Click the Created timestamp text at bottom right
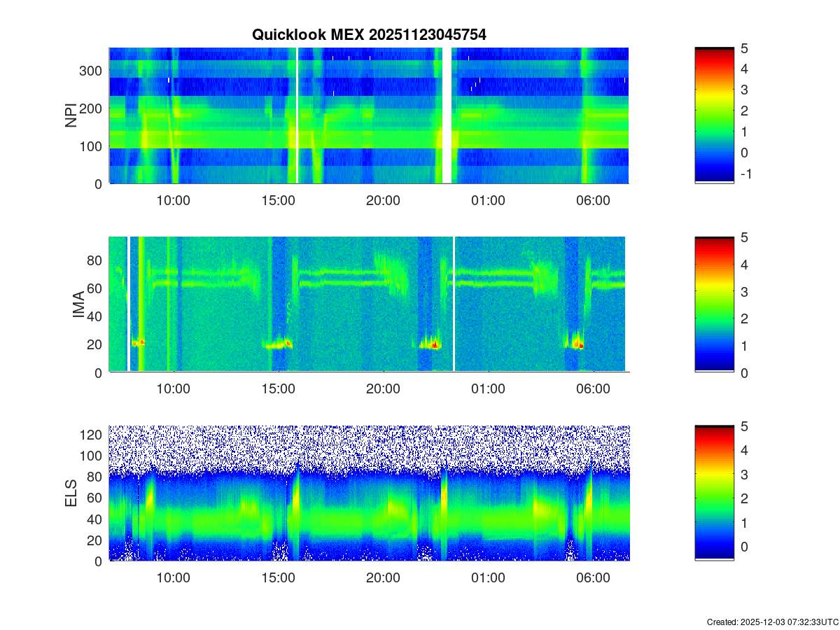The height and width of the screenshot is (630, 840). point(772,622)
